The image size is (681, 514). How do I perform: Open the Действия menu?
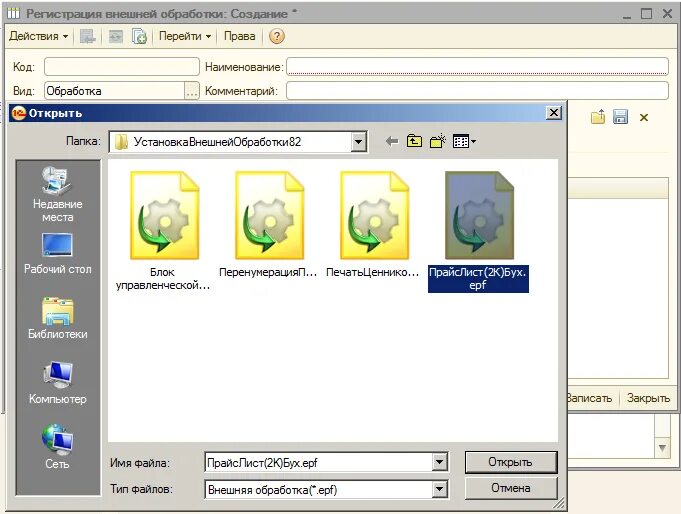click(38, 36)
